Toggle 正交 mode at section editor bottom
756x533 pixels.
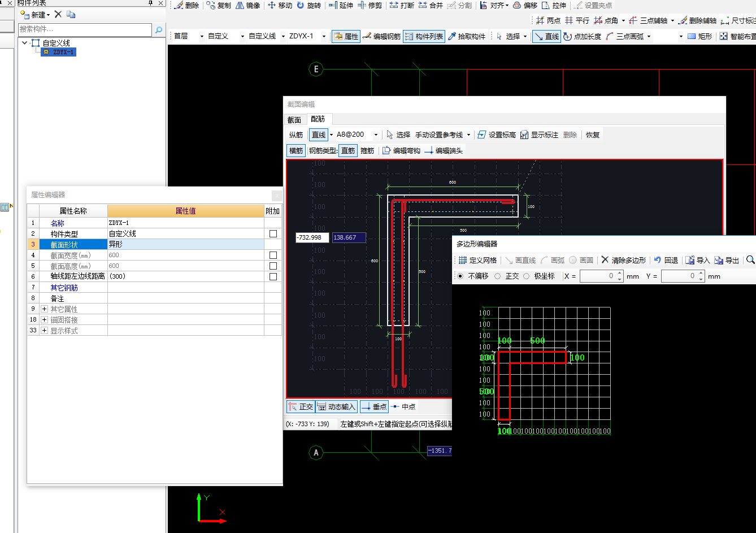[300, 406]
